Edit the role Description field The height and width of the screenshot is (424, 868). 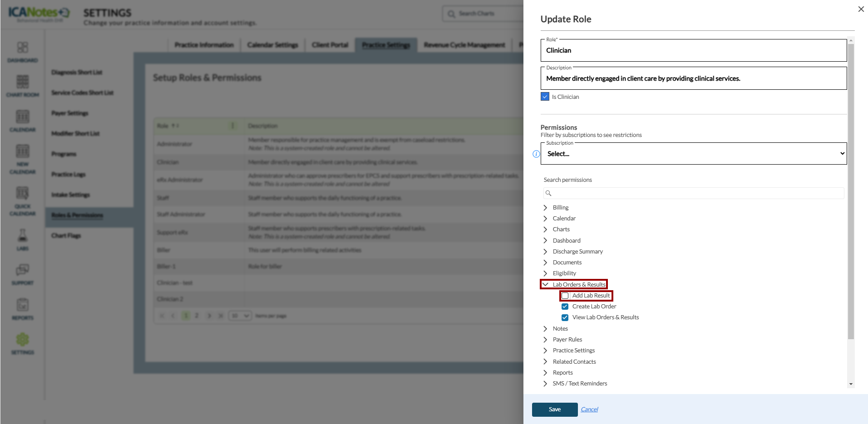[x=694, y=78]
